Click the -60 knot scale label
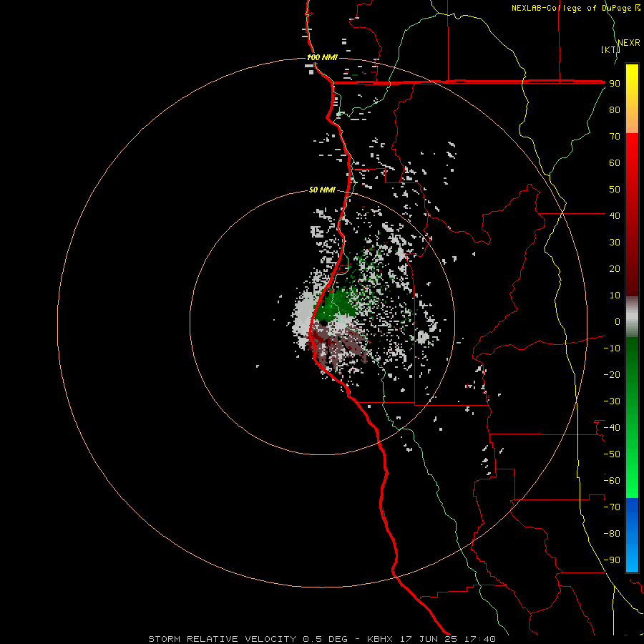The width and height of the screenshot is (644, 644). 612,481
